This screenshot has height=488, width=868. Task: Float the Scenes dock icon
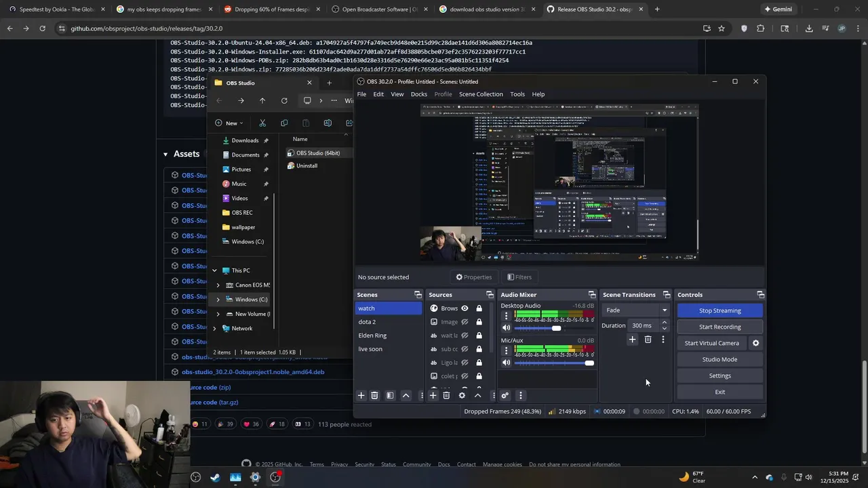point(418,295)
